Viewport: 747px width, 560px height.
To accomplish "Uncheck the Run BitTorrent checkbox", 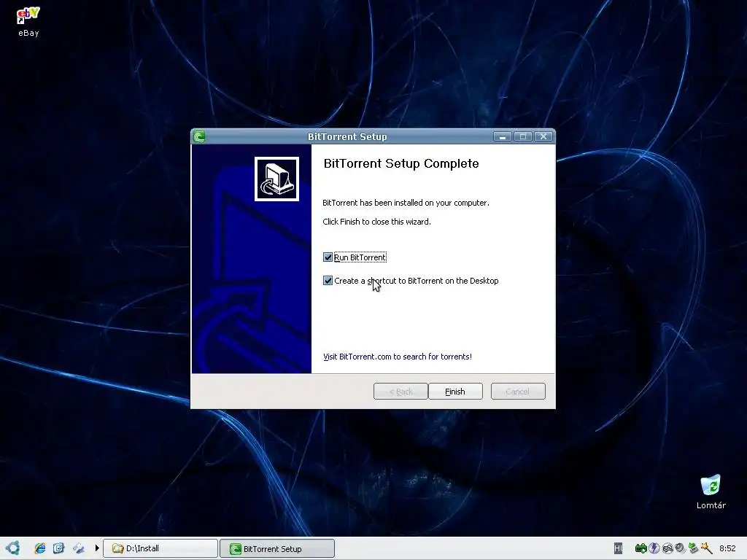I will pyautogui.click(x=328, y=257).
